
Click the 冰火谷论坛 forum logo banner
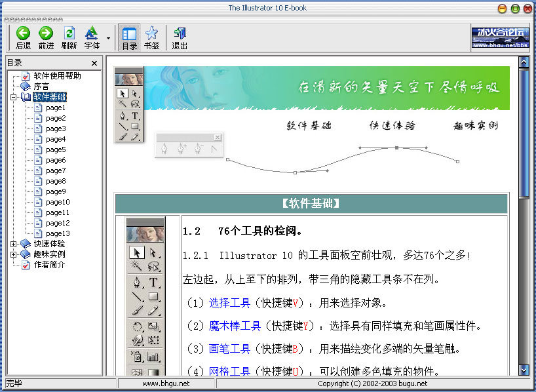tap(500, 37)
